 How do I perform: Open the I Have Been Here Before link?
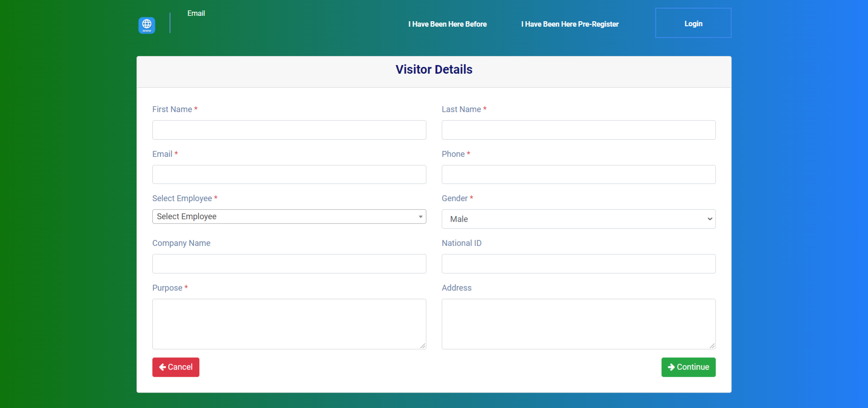pos(447,24)
